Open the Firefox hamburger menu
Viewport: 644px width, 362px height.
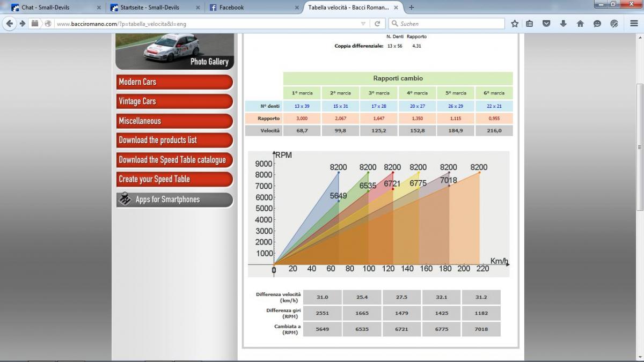[634, 24]
